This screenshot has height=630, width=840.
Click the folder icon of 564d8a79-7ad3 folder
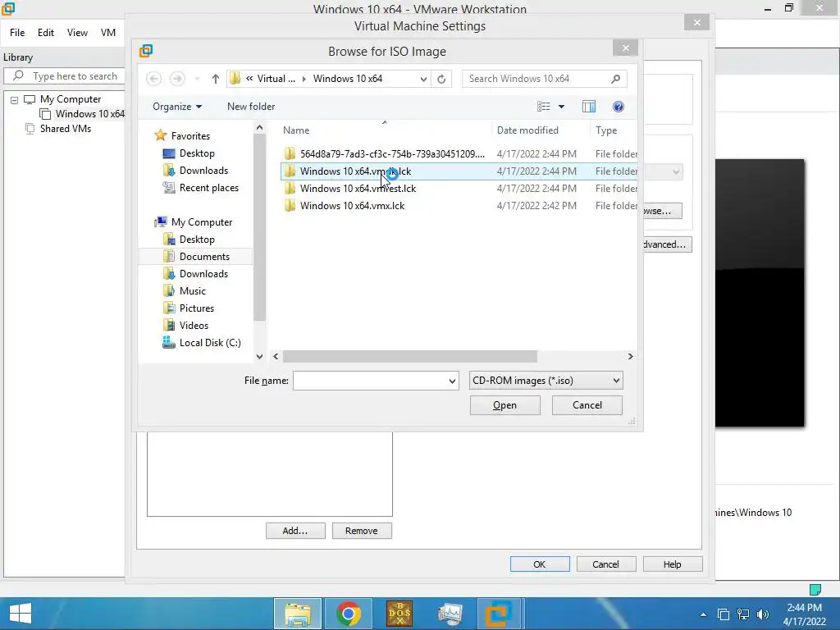pyautogui.click(x=290, y=153)
